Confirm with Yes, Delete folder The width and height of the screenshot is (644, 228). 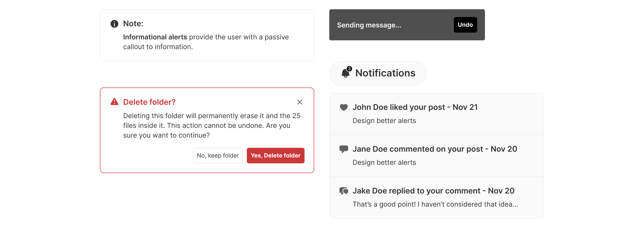point(275,156)
